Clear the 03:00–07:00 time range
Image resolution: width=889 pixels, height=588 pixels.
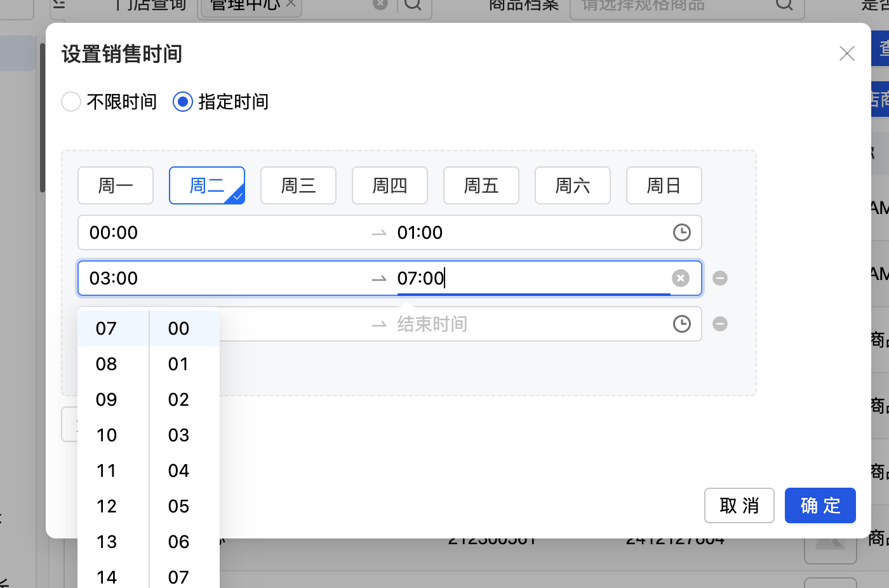coord(680,278)
